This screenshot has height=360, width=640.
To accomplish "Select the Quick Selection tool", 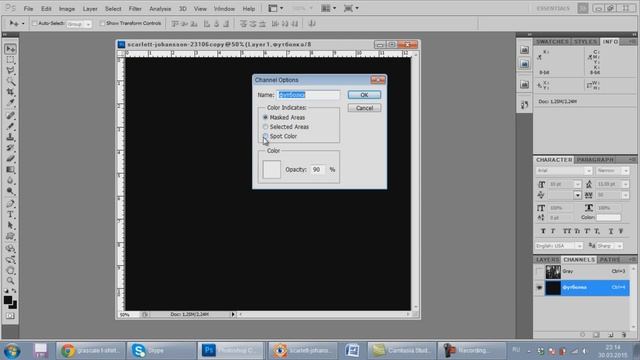I will pyautogui.click(x=10, y=81).
